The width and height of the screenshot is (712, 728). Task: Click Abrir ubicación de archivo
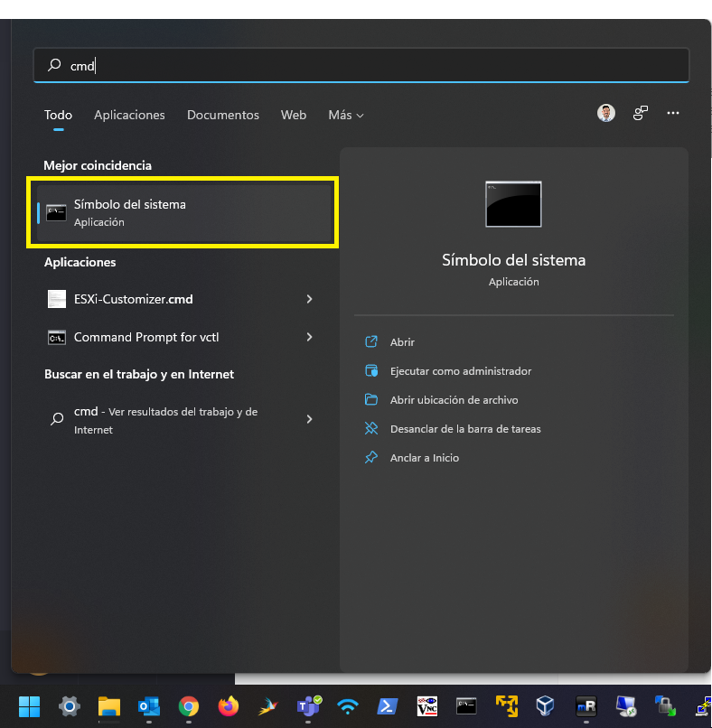pos(454,400)
